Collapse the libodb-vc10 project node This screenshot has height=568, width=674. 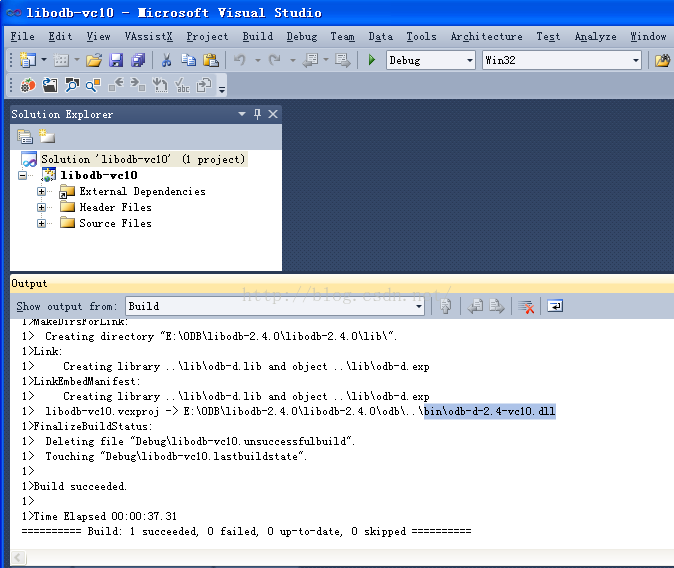coord(22,175)
